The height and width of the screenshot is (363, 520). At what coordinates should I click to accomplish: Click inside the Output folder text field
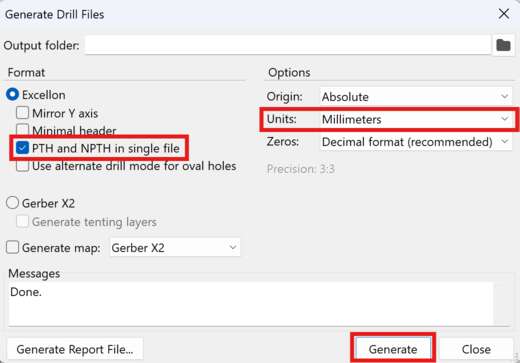(288, 45)
